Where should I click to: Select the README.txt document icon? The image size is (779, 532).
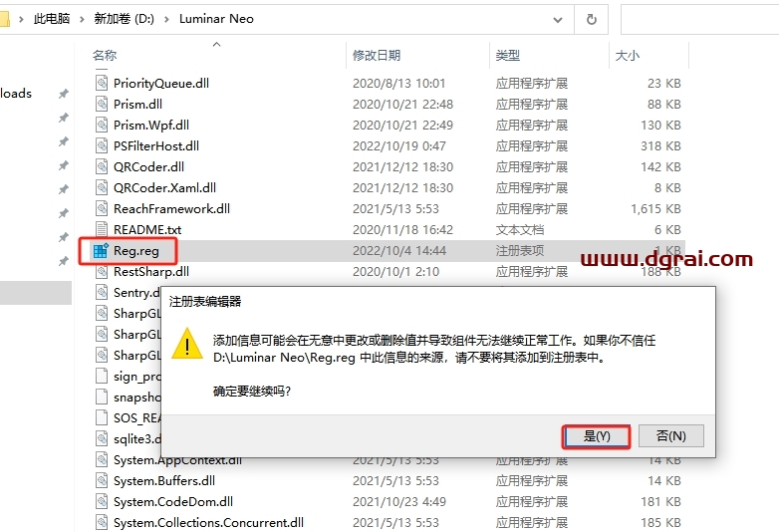[x=102, y=229]
